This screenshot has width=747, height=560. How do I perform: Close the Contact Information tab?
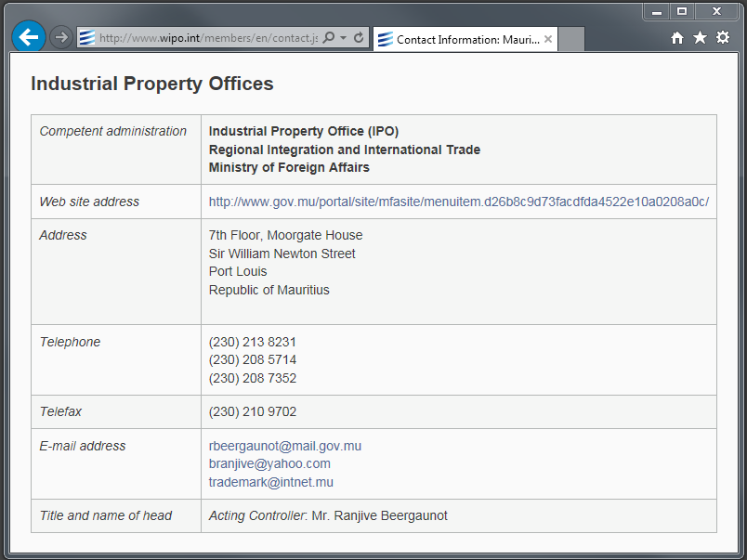point(548,39)
